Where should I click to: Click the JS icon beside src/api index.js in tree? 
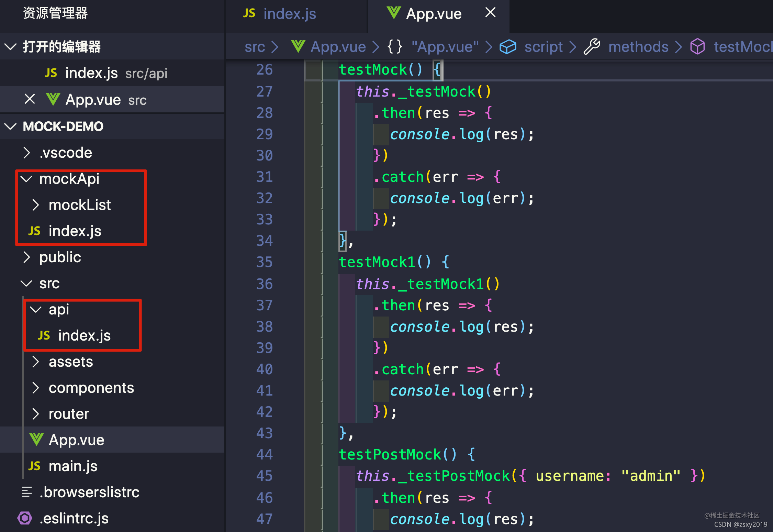tap(44, 335)
